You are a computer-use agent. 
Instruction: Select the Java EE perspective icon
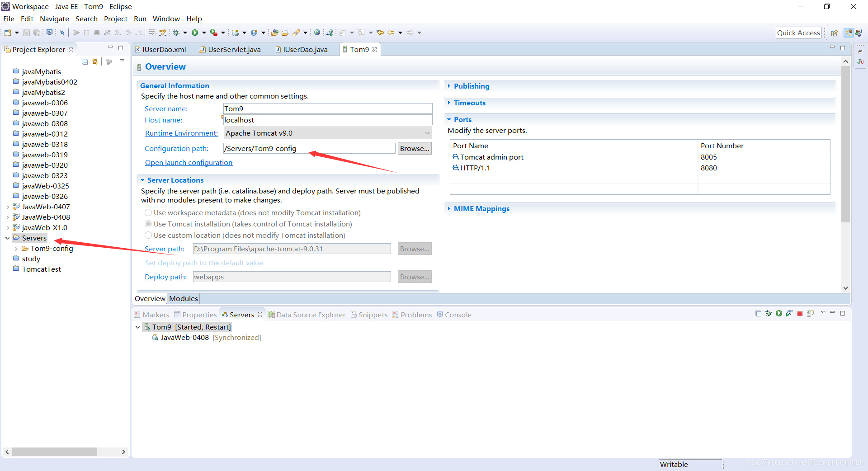click(x=849, y=33)
